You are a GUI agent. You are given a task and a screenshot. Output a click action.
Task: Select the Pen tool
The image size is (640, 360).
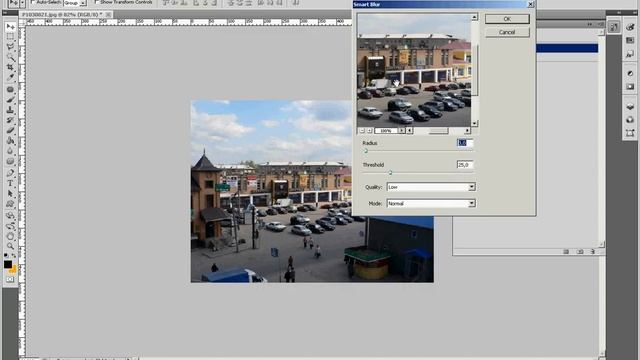point(10,173)
